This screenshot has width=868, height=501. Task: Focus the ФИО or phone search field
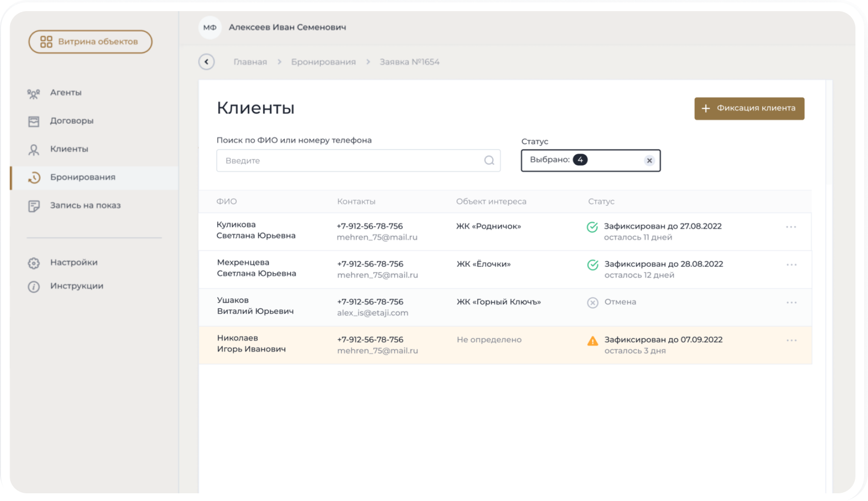(352, 161)
